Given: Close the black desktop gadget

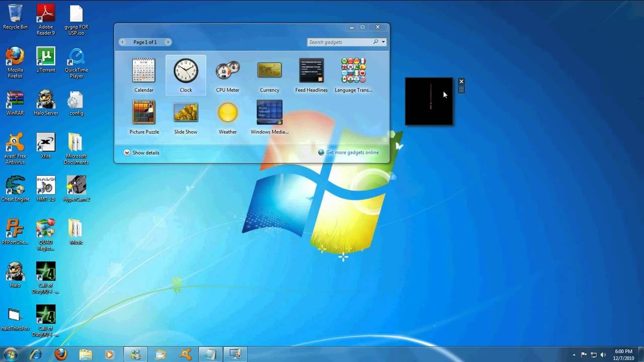Looking at the screenshot, I should click(461, 81).
